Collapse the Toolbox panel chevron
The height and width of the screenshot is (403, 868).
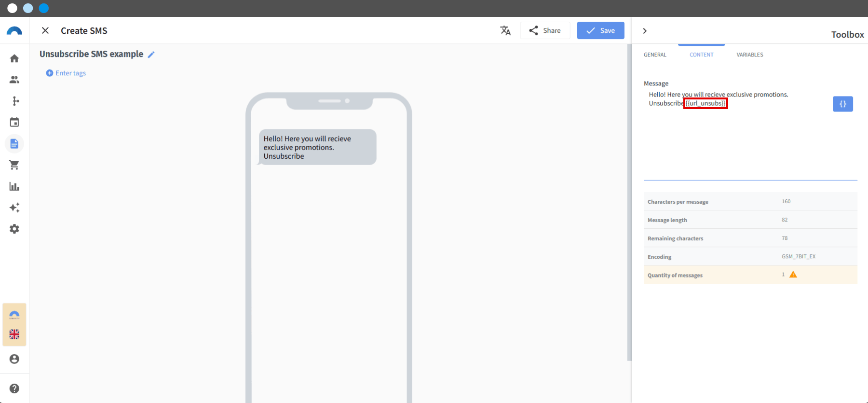tap(645, 31)
